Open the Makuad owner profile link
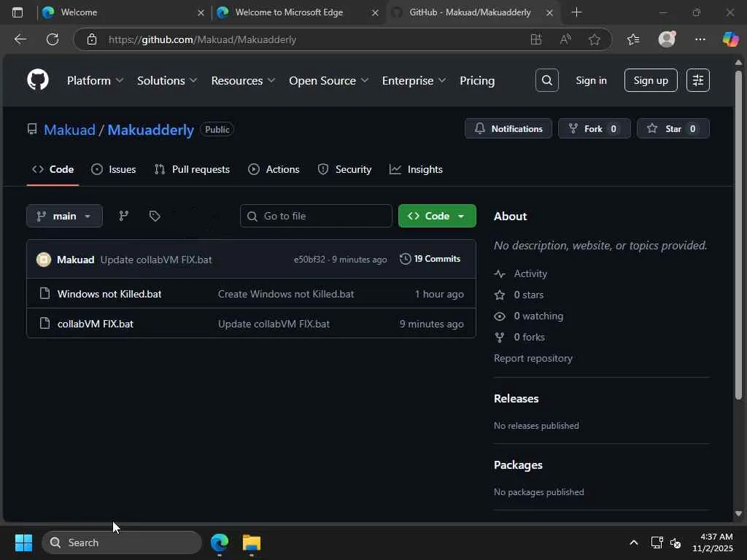747x560 pixels. (x=69, y=130)
